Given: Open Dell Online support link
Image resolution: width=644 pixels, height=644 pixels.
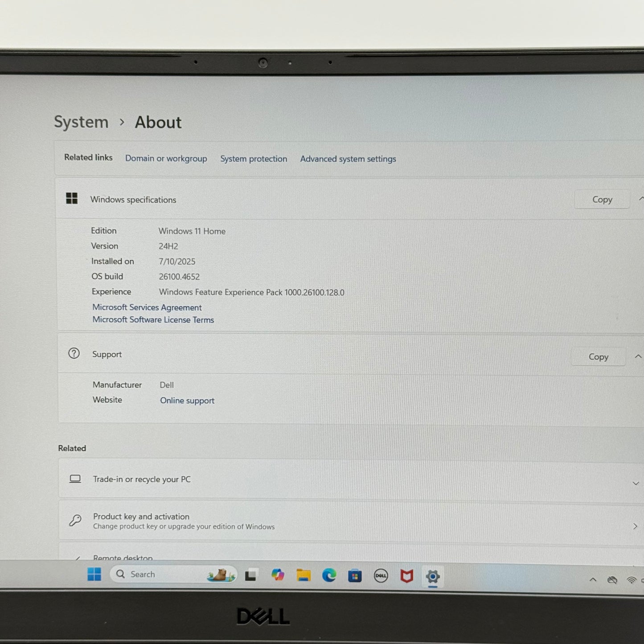Looking at the screenshot, I should [x=187, y=400].
